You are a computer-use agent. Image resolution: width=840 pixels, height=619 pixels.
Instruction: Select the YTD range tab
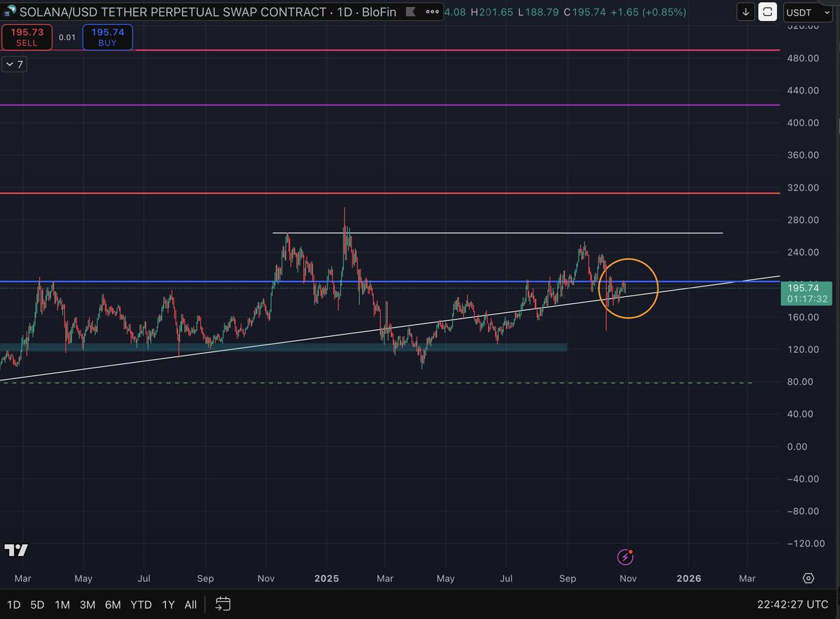[141, 604]
